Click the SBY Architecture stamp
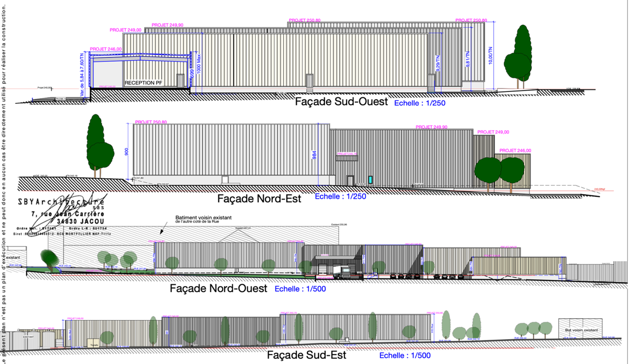This screenshot has width=629, height=364. (x=61, y=214)
